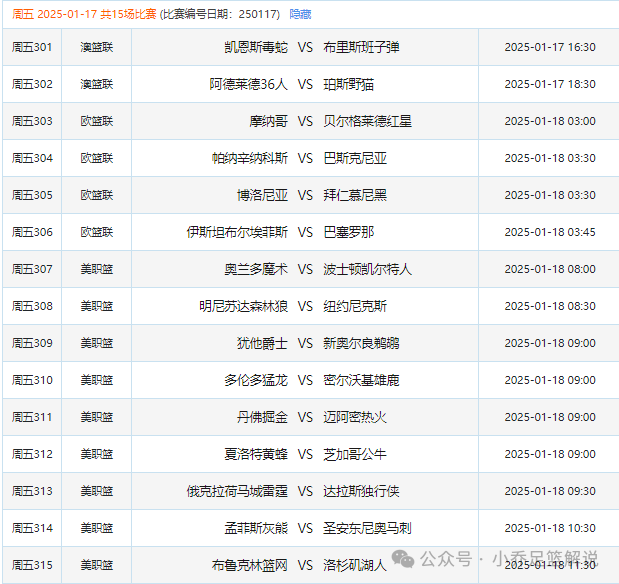Screen dimensions: 619x584
Task: Click 丹佛掘金 team name
Action: point(262,417)
